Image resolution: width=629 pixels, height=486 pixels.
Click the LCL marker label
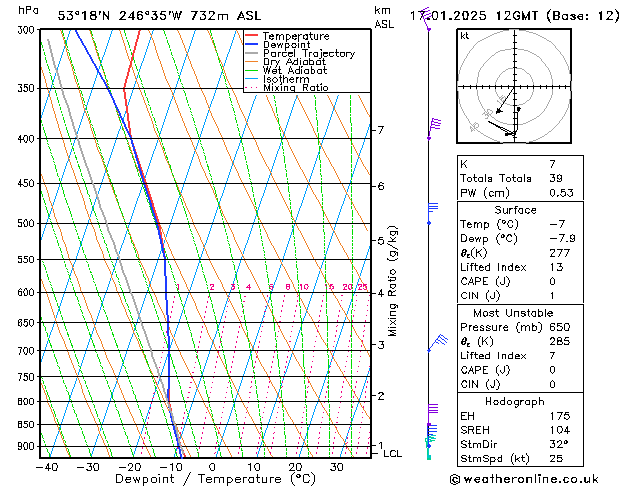click(393, 453)
